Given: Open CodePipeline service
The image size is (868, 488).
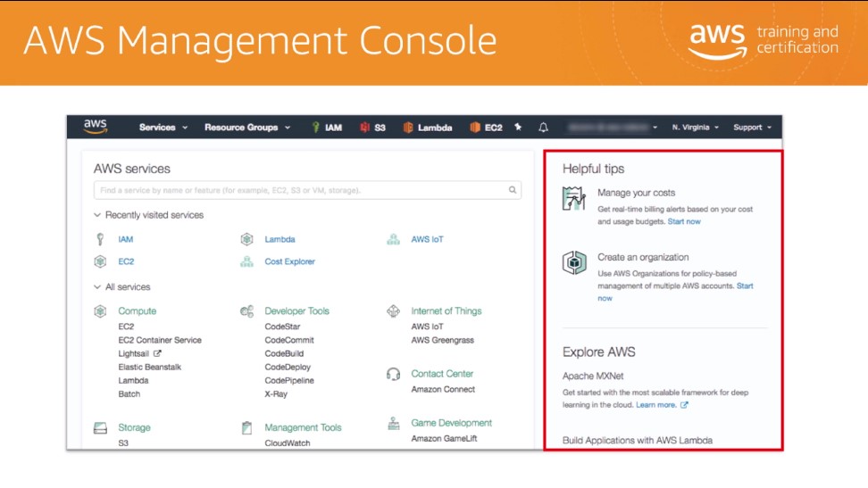Looking at the screenshot, I should pos(289,381).
